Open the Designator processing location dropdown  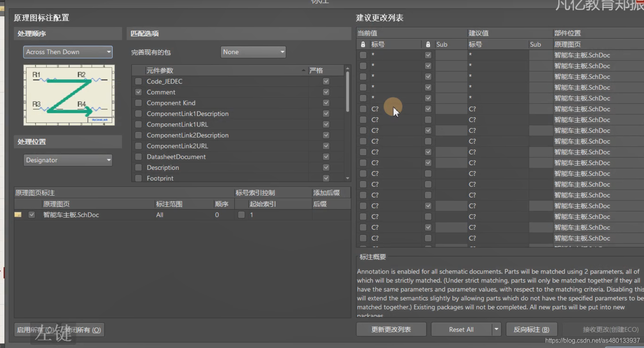coord(68,160)
